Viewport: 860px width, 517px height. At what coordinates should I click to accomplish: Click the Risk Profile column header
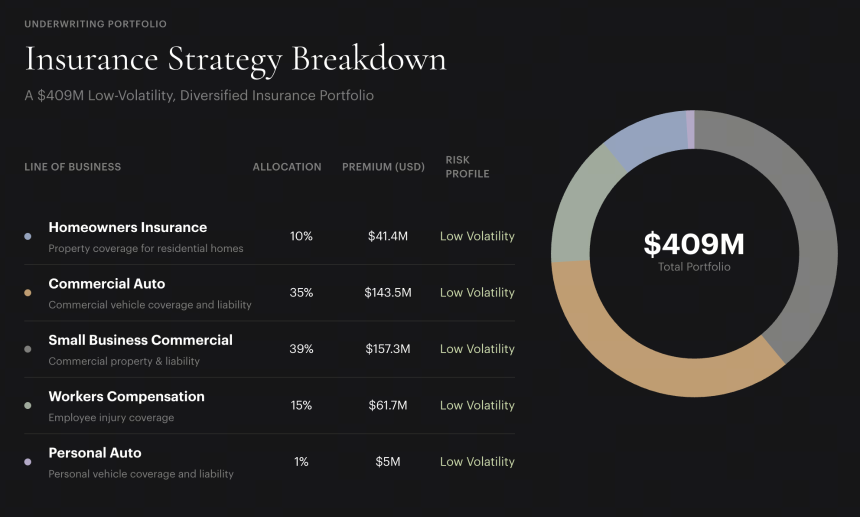[467, 167]
